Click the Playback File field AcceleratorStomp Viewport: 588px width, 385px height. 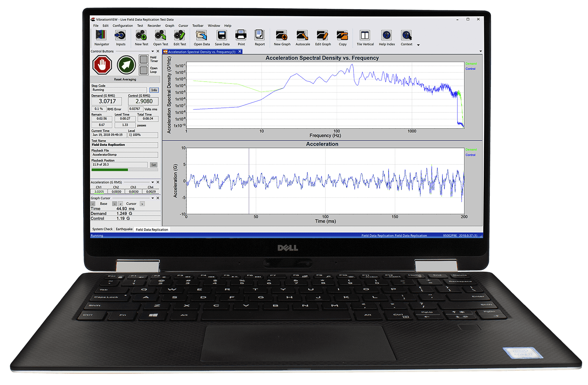click(x=124, y=155)
